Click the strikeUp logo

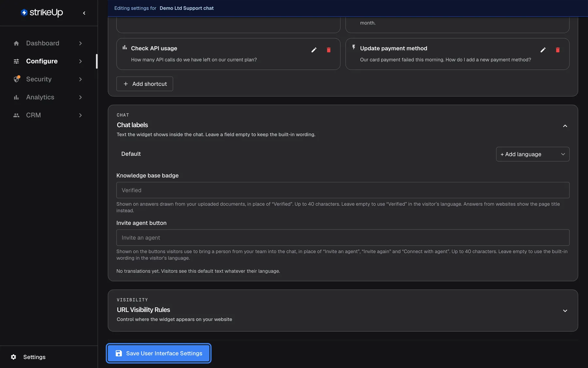[42, 12]
